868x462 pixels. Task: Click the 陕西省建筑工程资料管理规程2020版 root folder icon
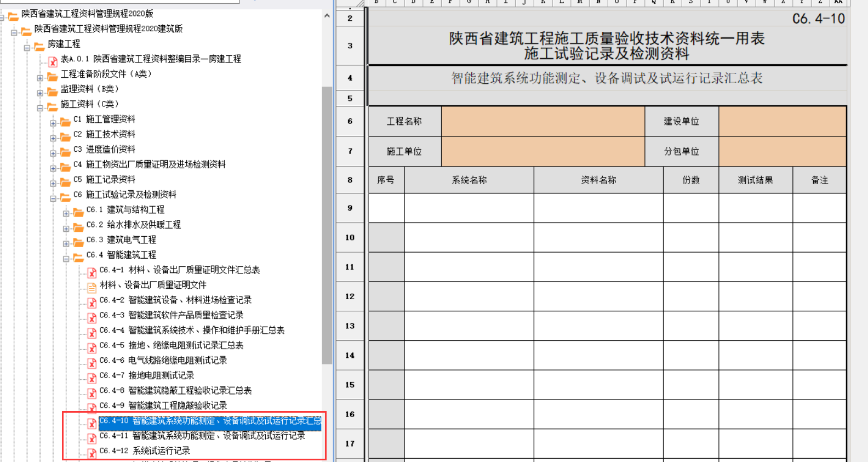13,16
